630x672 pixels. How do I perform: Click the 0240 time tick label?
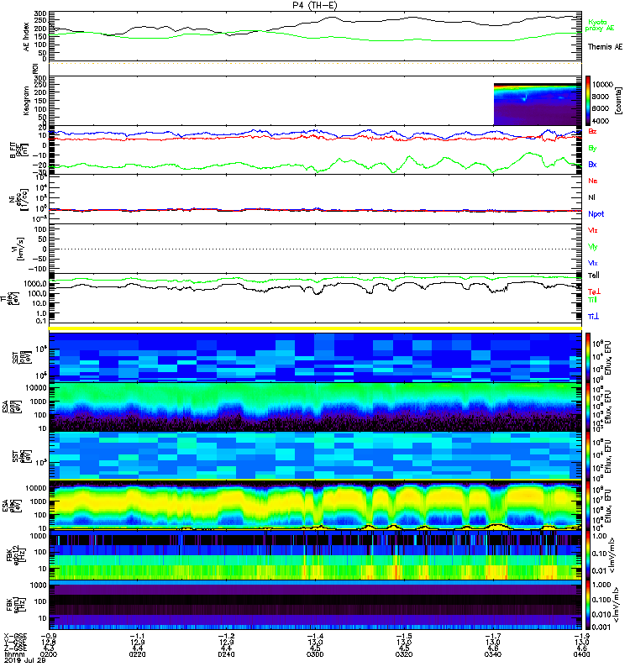tap(226, 654)
